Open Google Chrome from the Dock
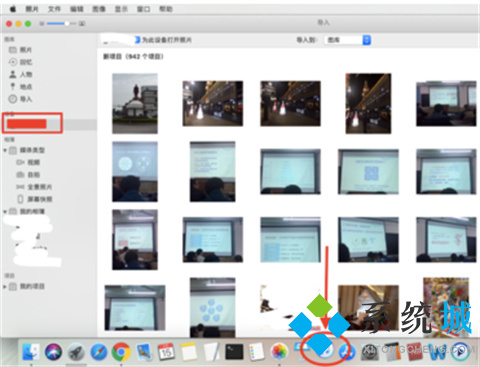Screen dimensions: 480x367 point(121,352)
